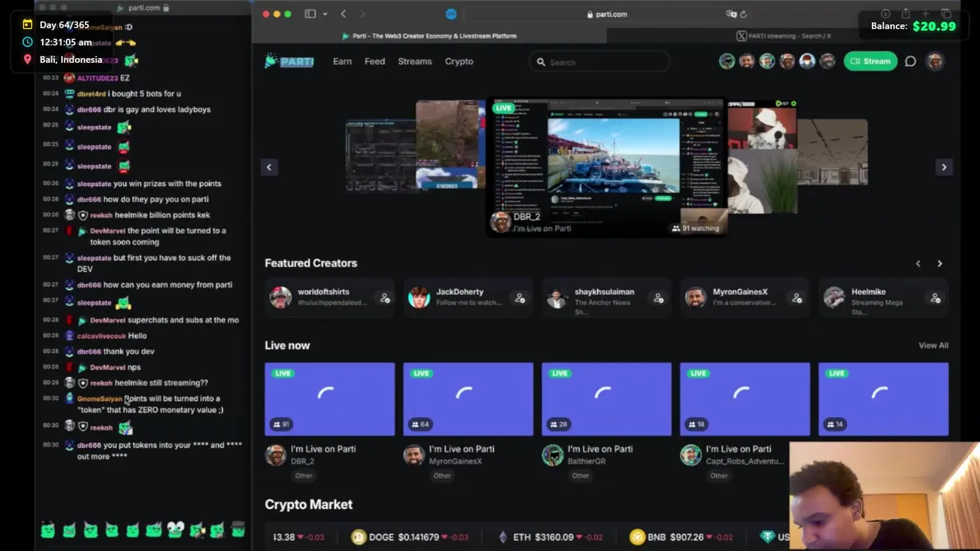Page Featured Creators to the left

point(918,263)
